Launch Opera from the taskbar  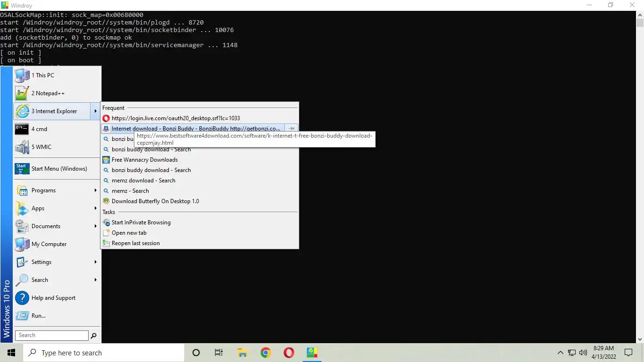[x=289, y=353]
